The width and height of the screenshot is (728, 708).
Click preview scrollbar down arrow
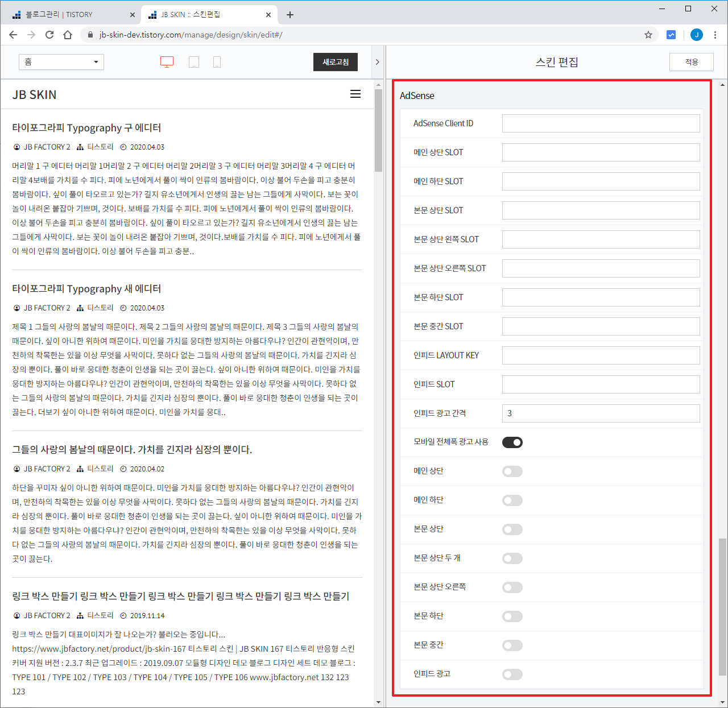[379, 702]
